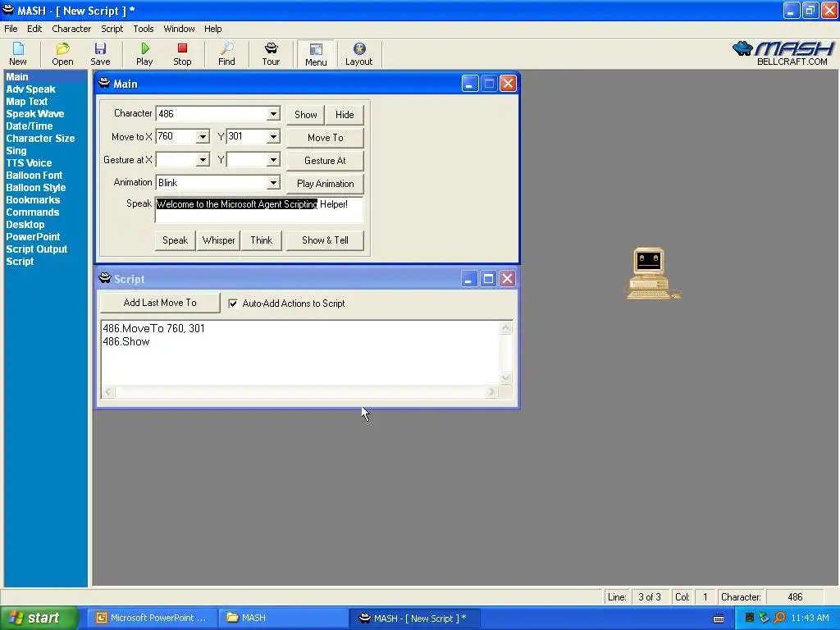Image resolution: width=840 pixels, height=630 pixels.
Task: Click the keyboard icon in the taskbar
Action: (x=719, y=619)
